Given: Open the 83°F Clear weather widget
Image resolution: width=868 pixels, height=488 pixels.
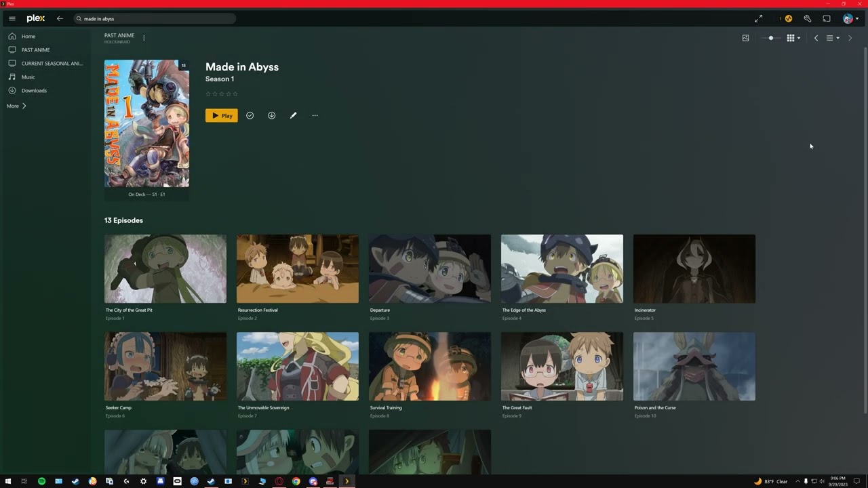Looking at the screenshot, I should click(771, 481).
